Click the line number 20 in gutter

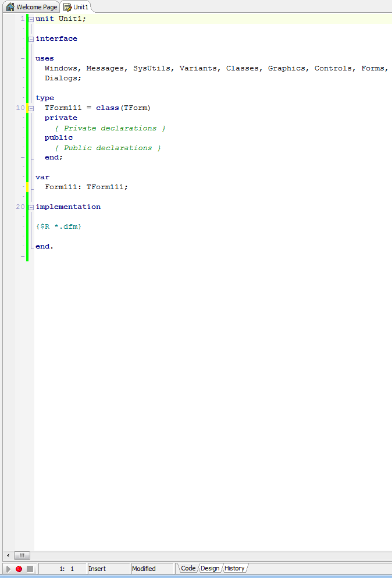20,207
